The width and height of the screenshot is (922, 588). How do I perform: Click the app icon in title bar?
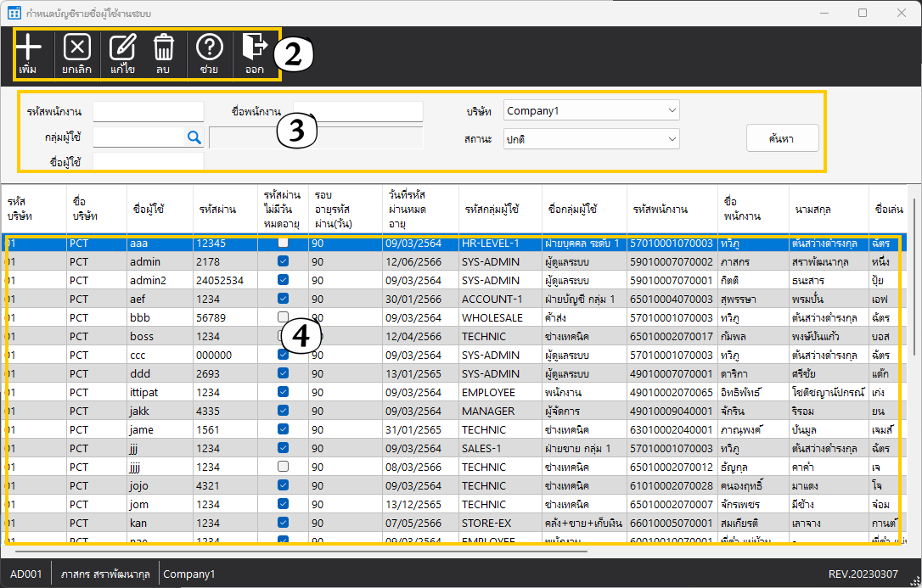click(x=14, y=14)
